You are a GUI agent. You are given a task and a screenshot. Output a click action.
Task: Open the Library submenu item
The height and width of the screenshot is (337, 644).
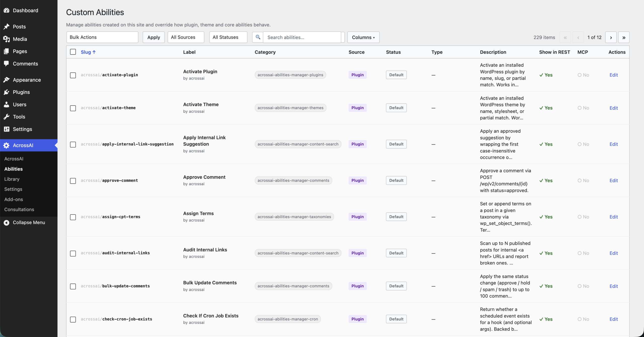12,179
